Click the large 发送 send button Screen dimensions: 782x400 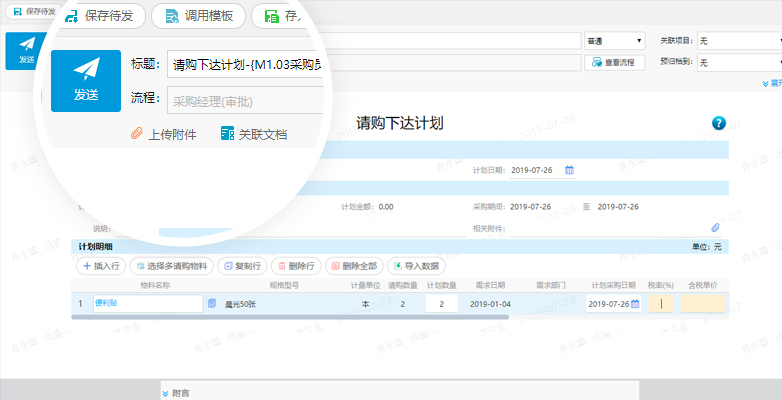86,80
